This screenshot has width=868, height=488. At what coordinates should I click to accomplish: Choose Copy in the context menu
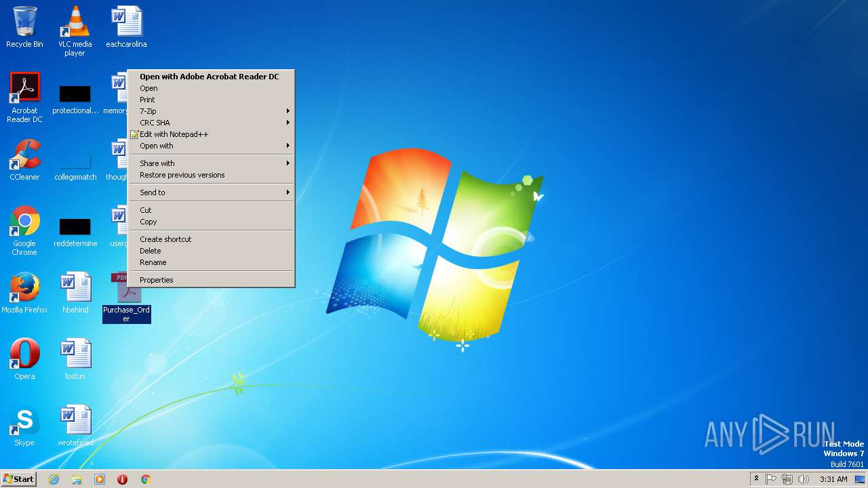coord(212,222)
